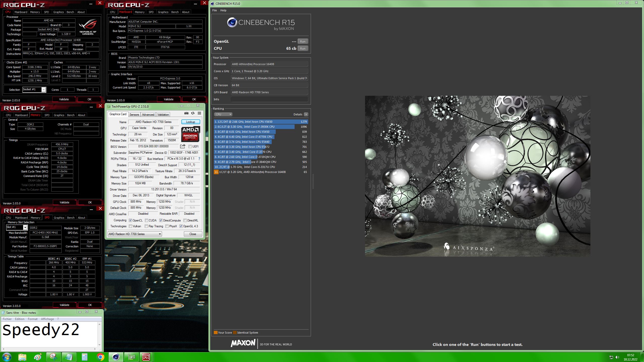Run the CPU test in Cinebench
This screenshot has height=362, width=644.
(303, 49)
